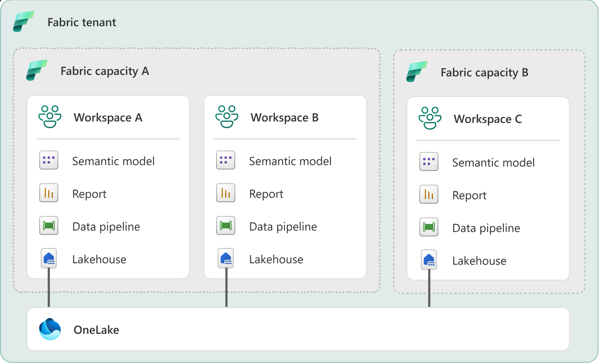Click "Data pipeline" text in Workspace A
Image resolution: width=600 pixels, height=364 pixels.
pyautogui.click(x=106, y=227)
